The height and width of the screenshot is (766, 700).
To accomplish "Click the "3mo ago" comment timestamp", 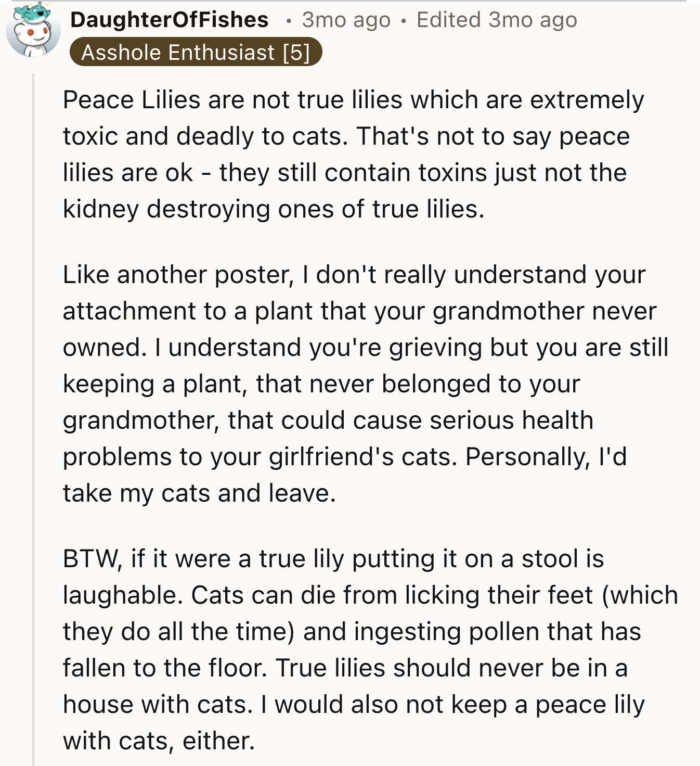I will pos(346,20).
